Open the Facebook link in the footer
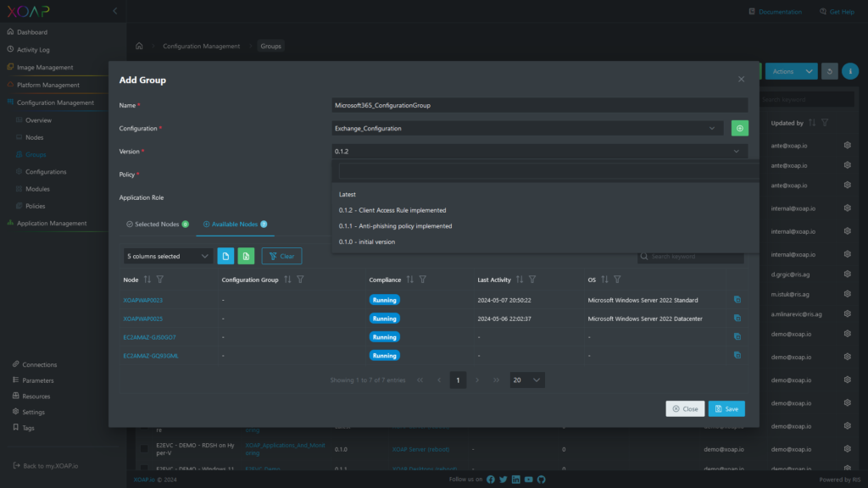 [491, 480]
